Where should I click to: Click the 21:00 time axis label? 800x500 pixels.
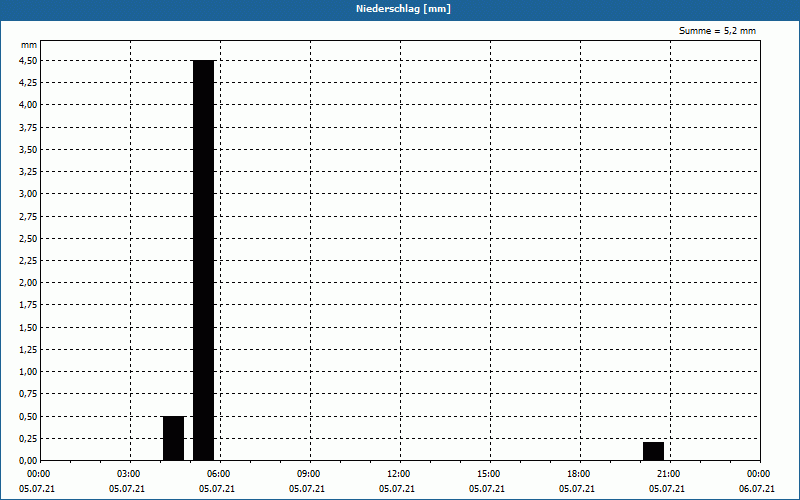tap(668, 474)
